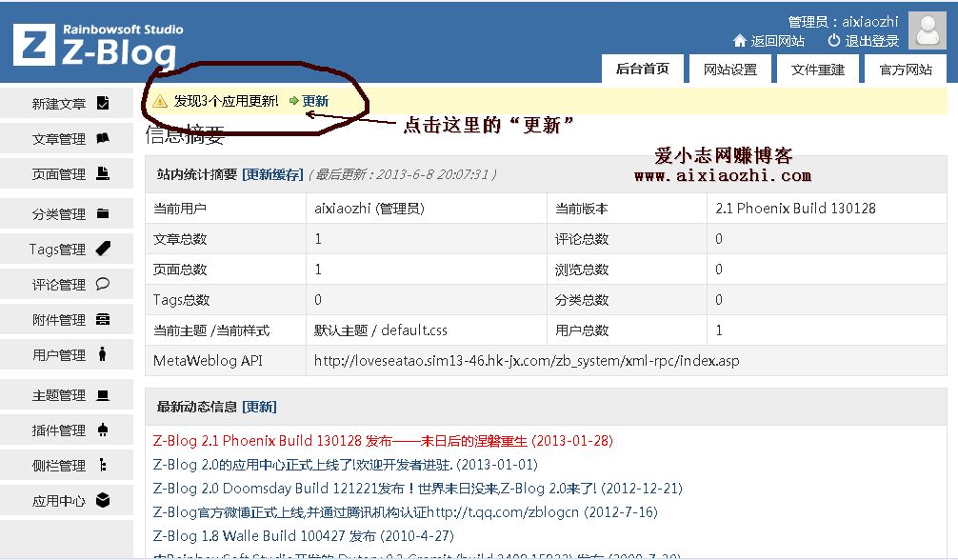
Task: Click the comment management speech bubble icon
Action: [x=103, y=284]
